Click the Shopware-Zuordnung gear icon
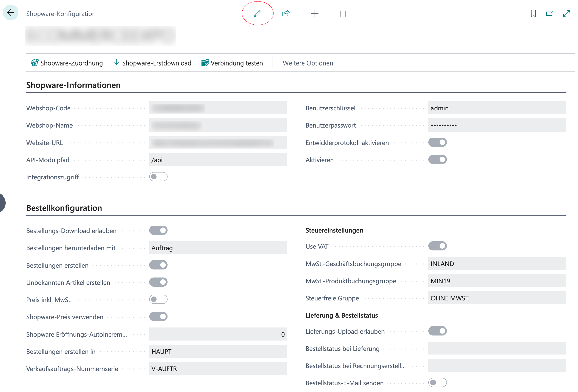 (x=35, y=63)
